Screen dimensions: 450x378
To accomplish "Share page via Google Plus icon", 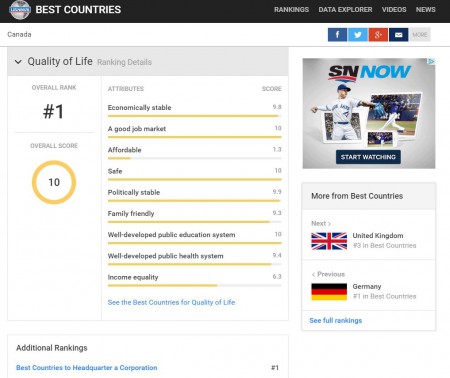I will (x=378, y=35).
